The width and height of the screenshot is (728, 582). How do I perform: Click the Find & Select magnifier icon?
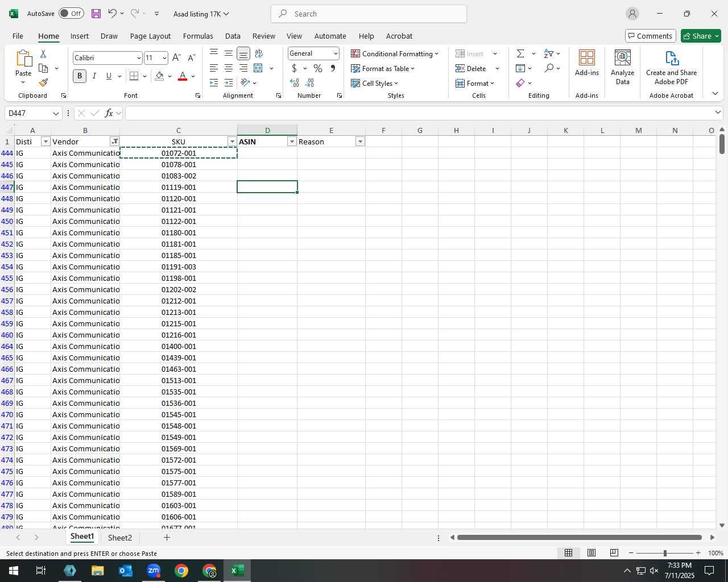click(x=549, y=68)
